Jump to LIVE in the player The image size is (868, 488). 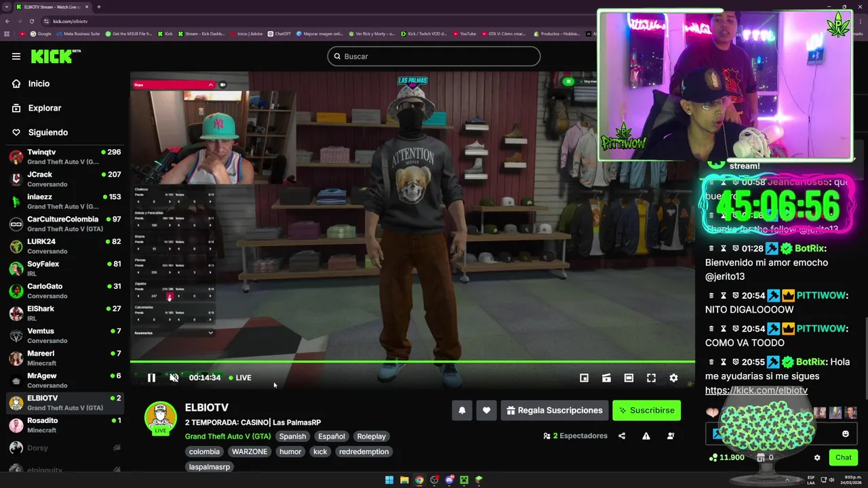240,378
